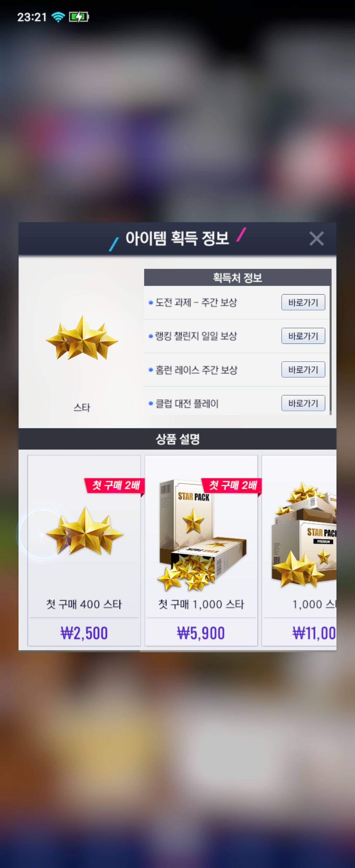Go to 도전 과제 - 주간 보상 via 바로가기
Screen dimensions: 355x868
coord(303,302)
